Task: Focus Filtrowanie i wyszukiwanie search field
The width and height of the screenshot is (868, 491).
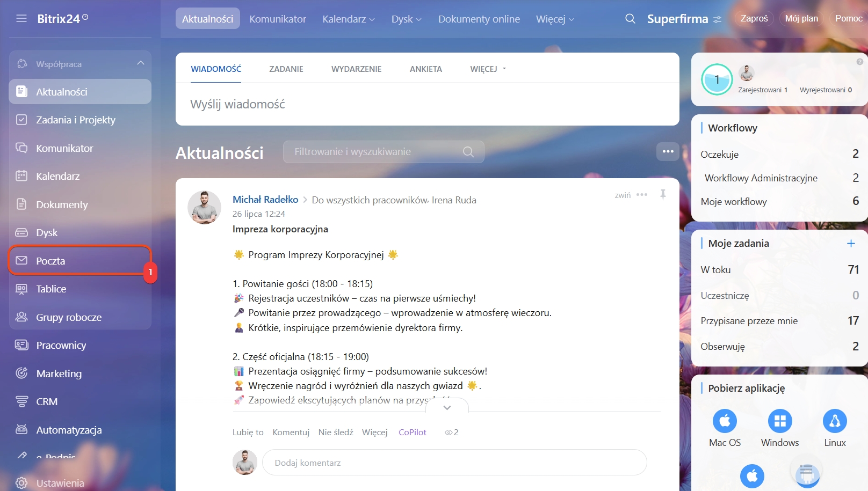Action: coord(384,152)
